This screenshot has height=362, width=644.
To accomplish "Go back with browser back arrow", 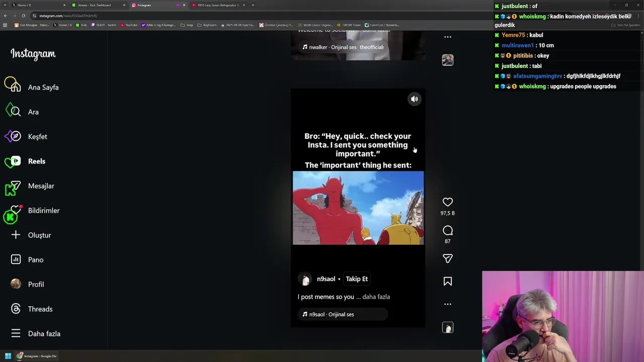I will pyautogui.click(x=6, y=16).
